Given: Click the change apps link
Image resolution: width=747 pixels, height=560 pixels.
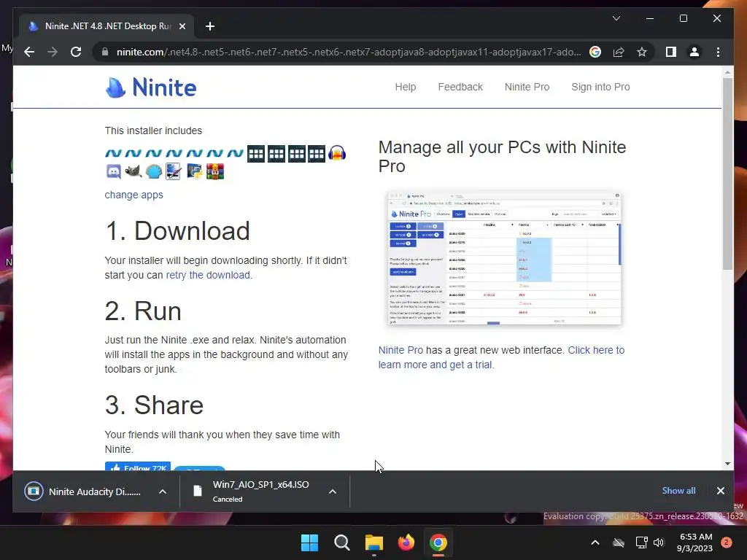Looking at the screenshot, I should [134, 195].
